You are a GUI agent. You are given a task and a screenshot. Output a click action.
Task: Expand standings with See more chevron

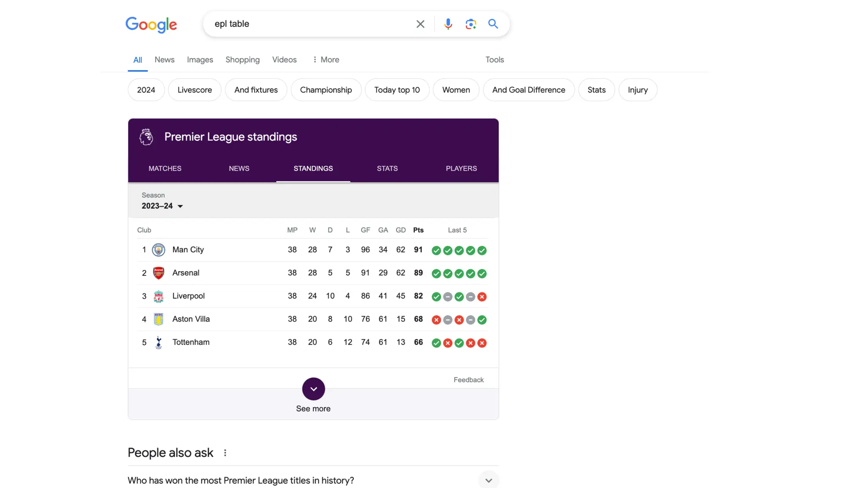[313, 389]
